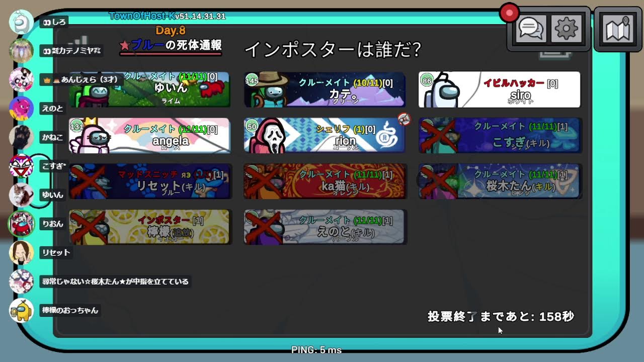Click the red recording indicator dot
Screen dimensions: 644x362
coord(509,13)
